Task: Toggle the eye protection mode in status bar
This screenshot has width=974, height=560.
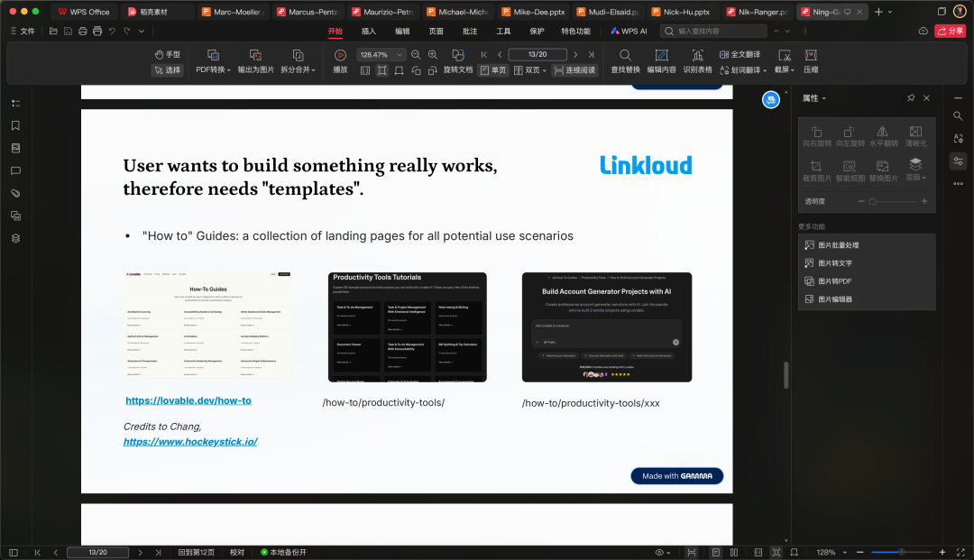Action: point(663,552)
